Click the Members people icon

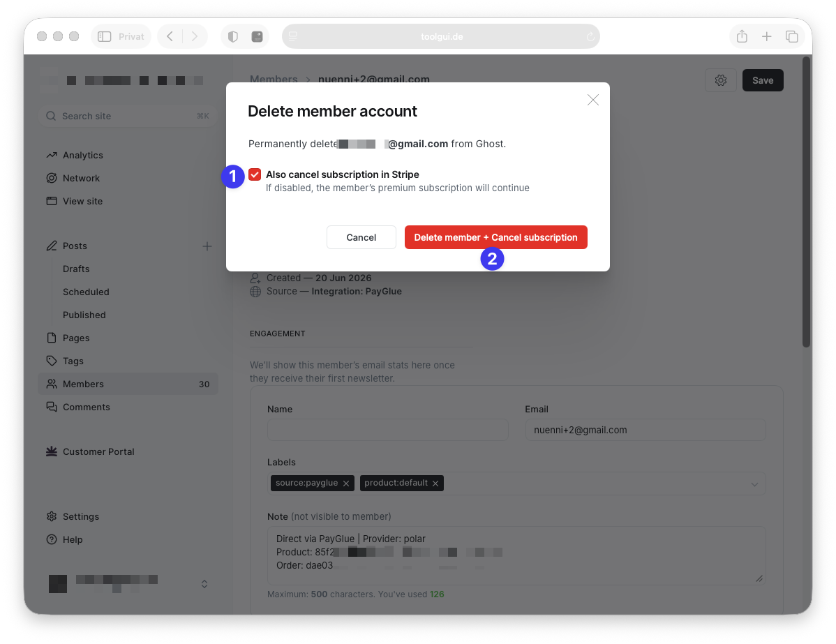point(51,384)
